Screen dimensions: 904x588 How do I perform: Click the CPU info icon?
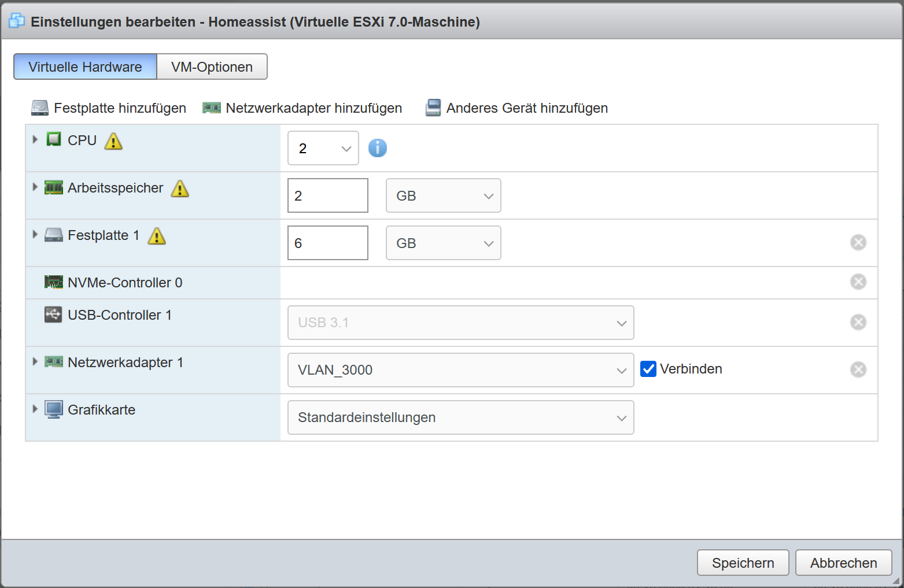tap(377, 148)
